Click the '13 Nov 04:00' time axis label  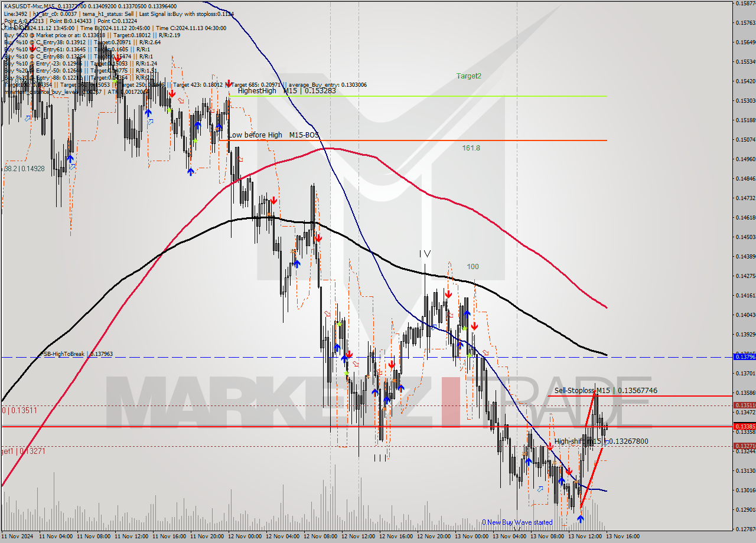click(509, 537)
